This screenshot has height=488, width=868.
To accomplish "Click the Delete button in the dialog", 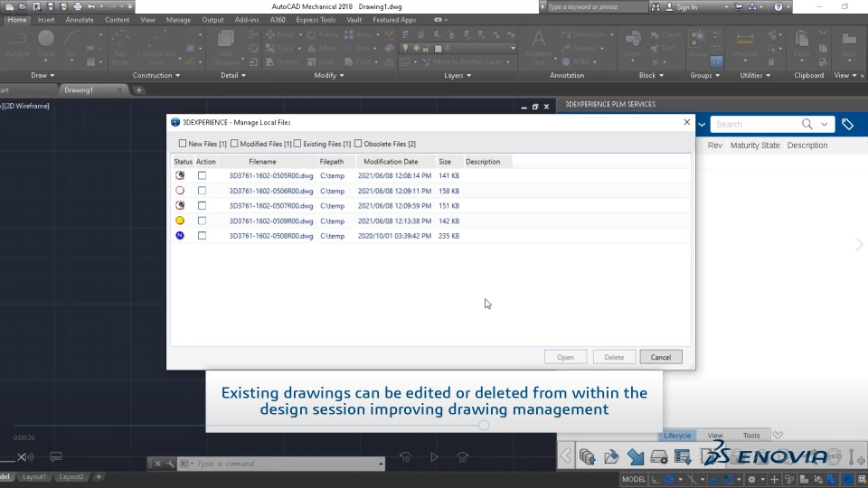I will 614,357.
